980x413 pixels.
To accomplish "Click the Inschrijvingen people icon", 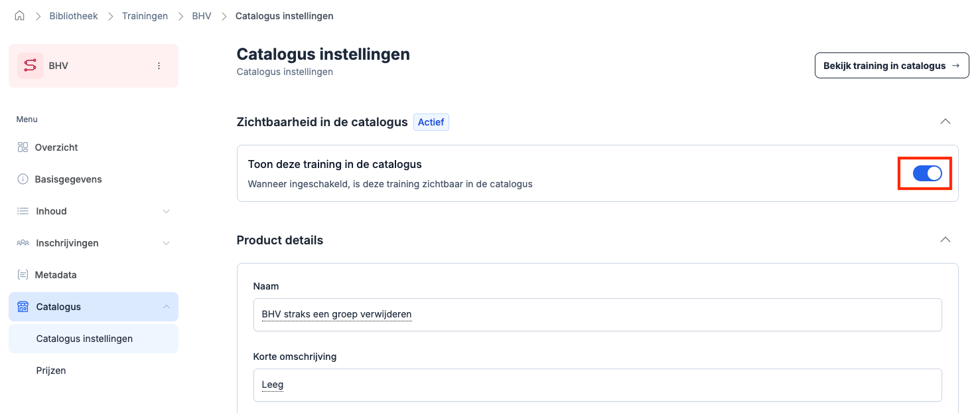I will (23, 243).
